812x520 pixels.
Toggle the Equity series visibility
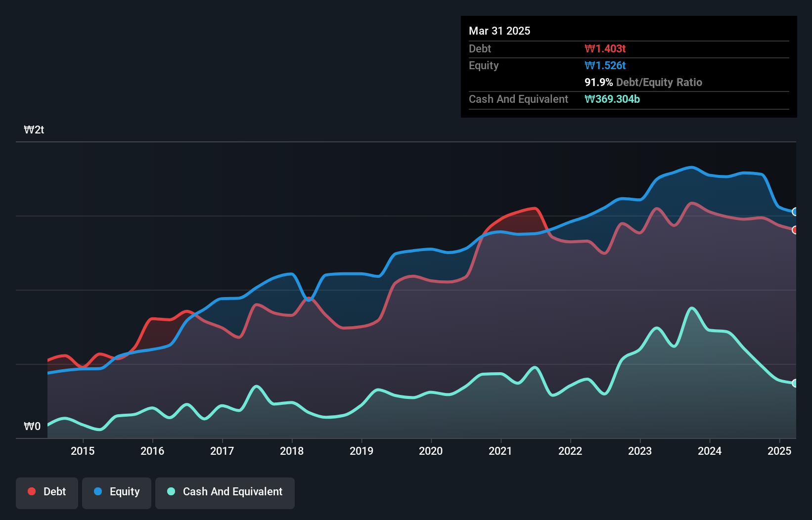click(x=116, y=492)
